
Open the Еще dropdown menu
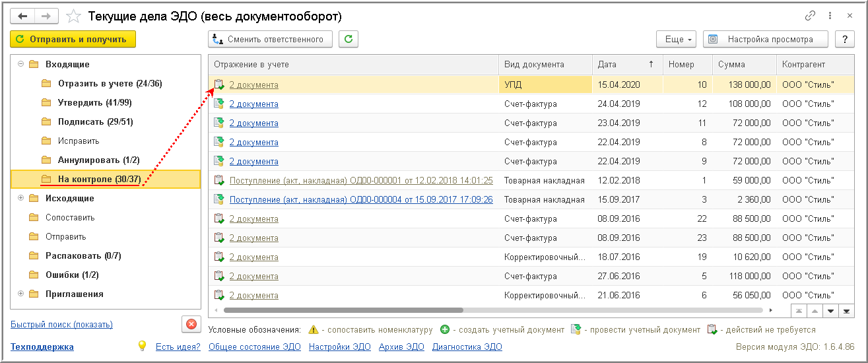click(x=676, y=40)
